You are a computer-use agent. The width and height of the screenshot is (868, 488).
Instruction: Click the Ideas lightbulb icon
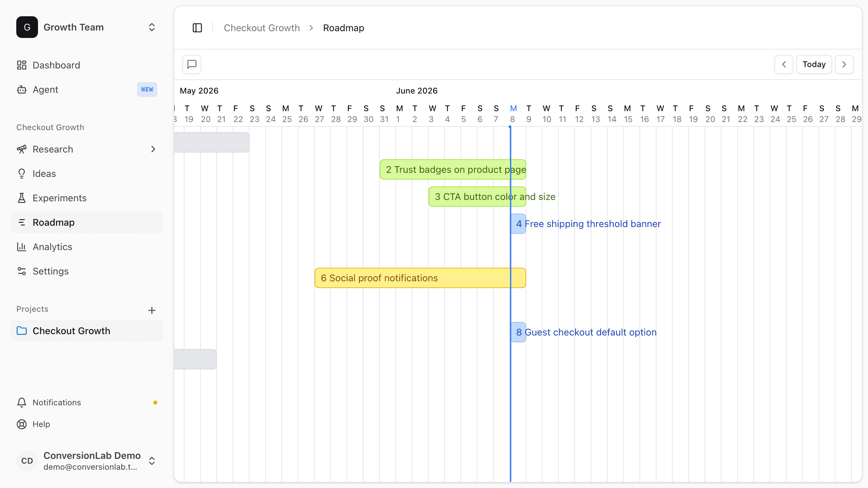tap(22, 174)
